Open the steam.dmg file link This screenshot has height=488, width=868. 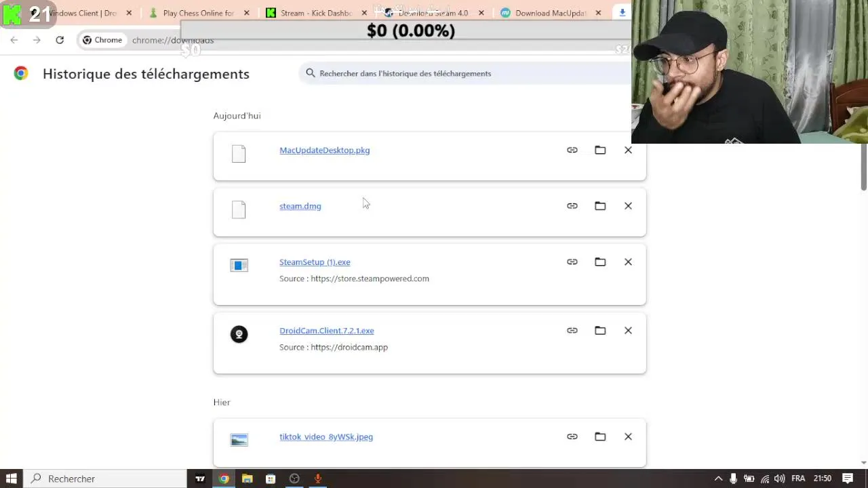click(x=300, y=206)
